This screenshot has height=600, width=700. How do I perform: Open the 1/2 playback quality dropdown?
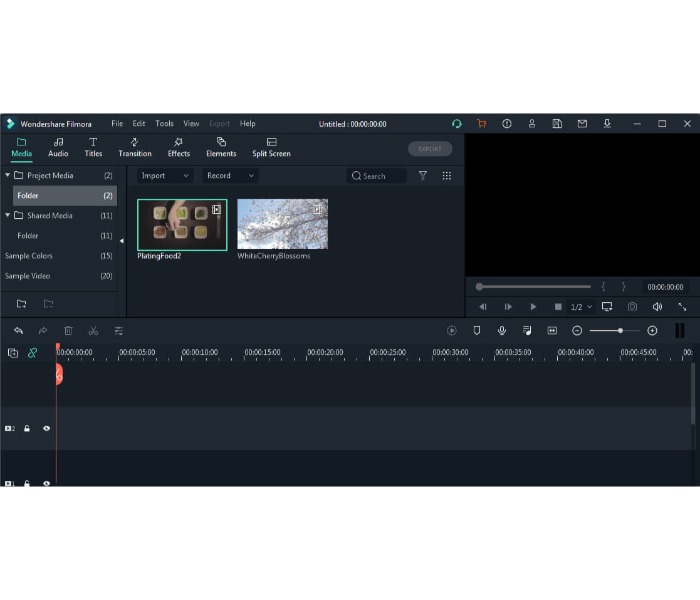click(581, 307)
